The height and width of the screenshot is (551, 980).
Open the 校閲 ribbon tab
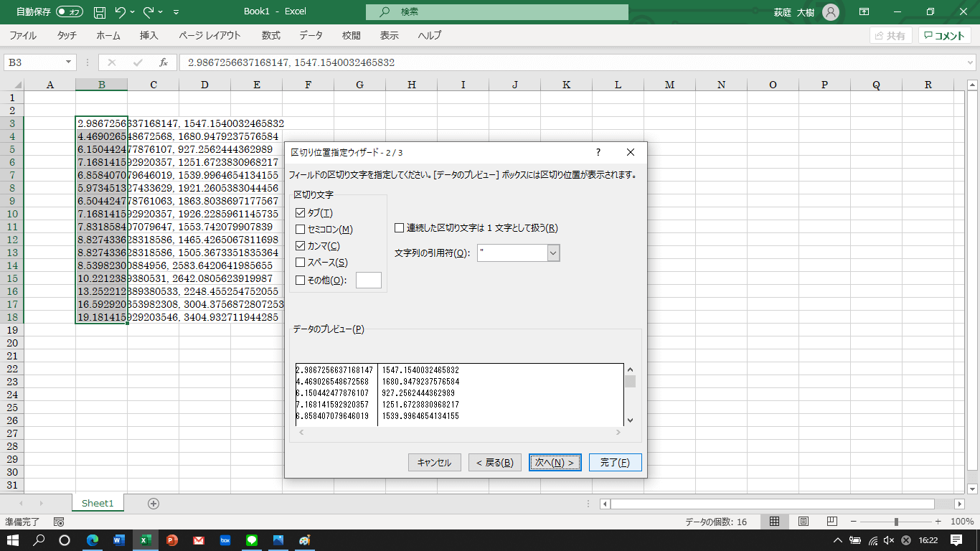(x=351, y=35)
